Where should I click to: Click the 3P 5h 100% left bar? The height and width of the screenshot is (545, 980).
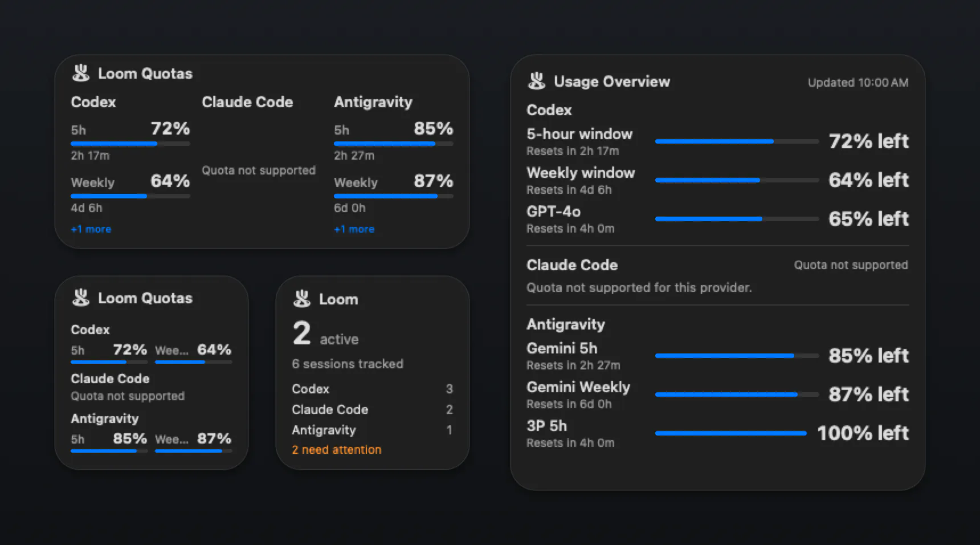click(731, 433)
